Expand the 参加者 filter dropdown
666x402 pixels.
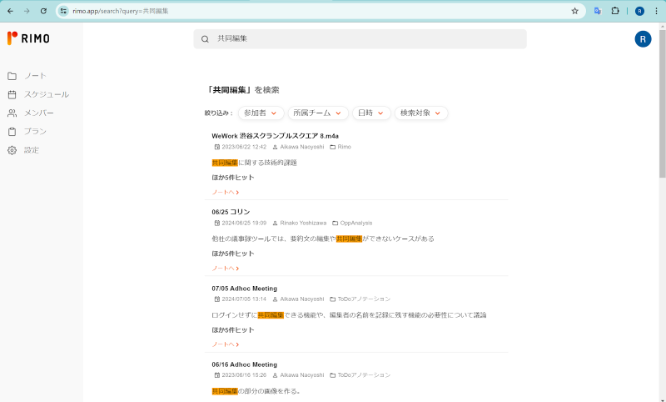261,113
